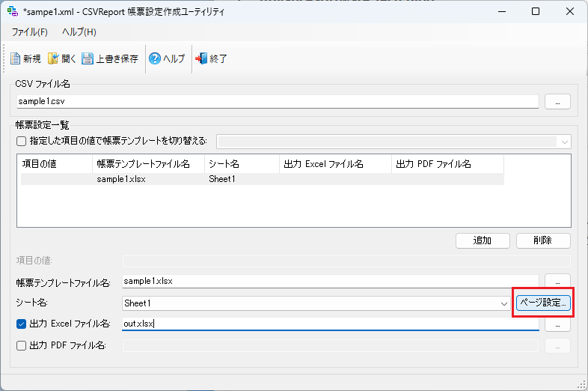Click the window's resize grip in the status bar corner

(581, 384)
